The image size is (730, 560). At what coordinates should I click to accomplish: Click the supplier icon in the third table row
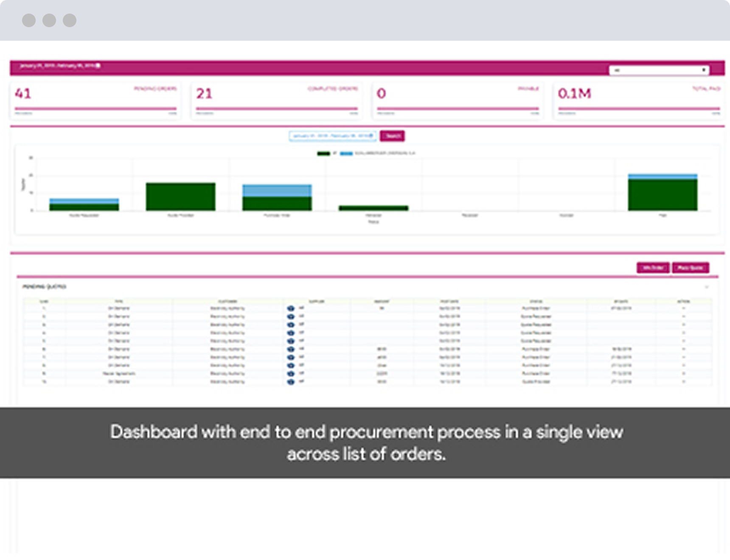point(291,325)
